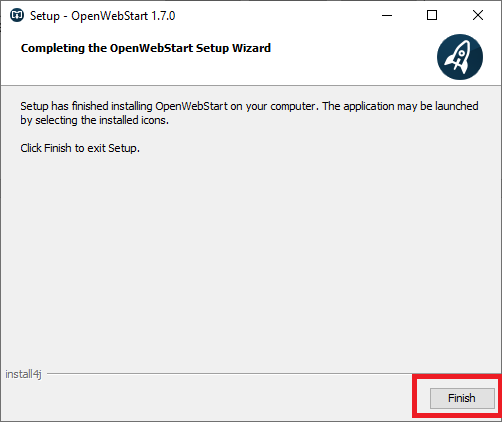Close the Setup wizard with the X
The width and height of the screenshot is (502, 422).
(x=478, y=15)
